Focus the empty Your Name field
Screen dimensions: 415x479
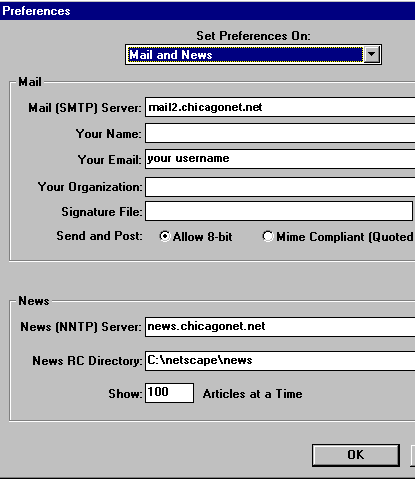pyautogui.click(x=280, y=133)
